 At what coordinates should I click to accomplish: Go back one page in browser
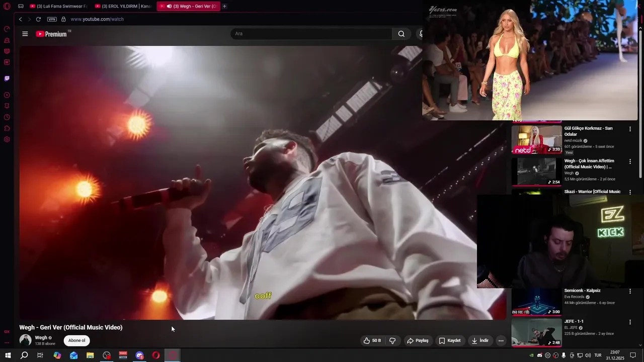pyautogui.click(x=20, y=19)
